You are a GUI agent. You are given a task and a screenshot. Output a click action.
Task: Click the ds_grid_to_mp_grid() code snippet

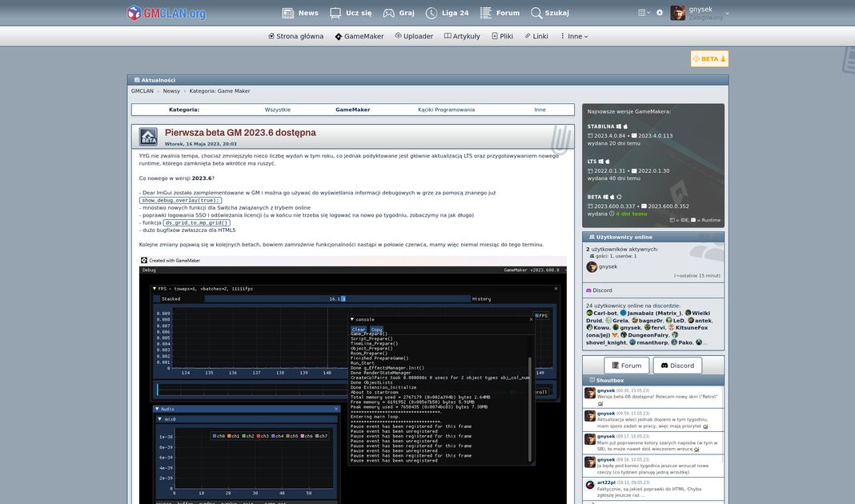click(197, 223)
